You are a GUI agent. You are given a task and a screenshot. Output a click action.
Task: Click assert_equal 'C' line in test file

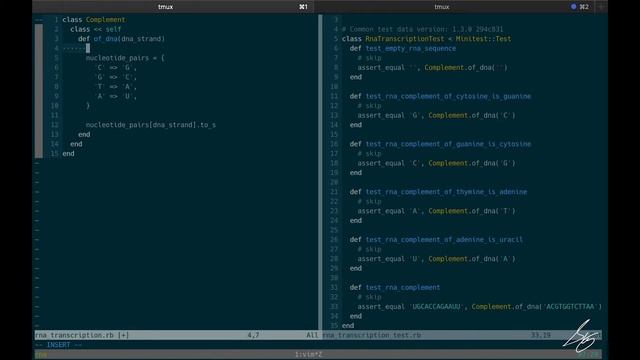(x=436, y=163)
